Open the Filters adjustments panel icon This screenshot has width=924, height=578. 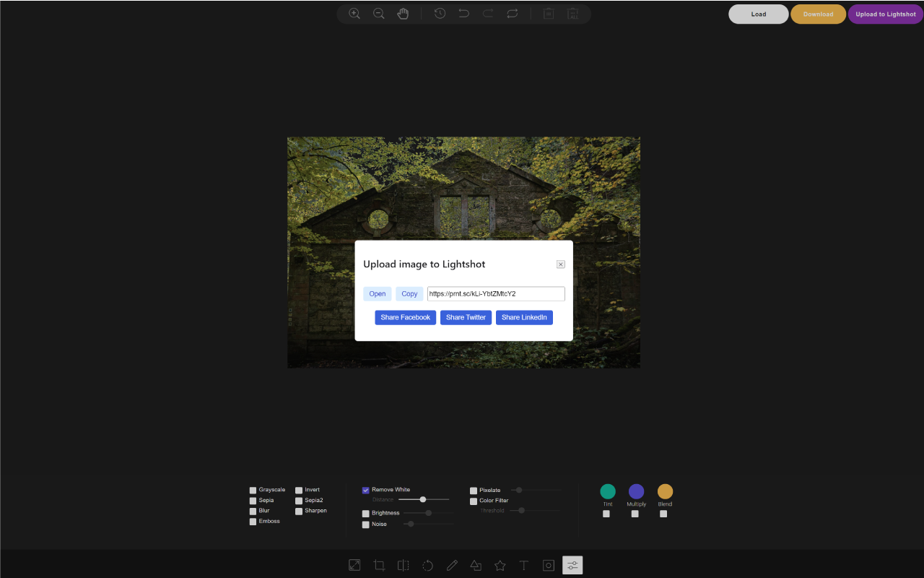[572, 564]
